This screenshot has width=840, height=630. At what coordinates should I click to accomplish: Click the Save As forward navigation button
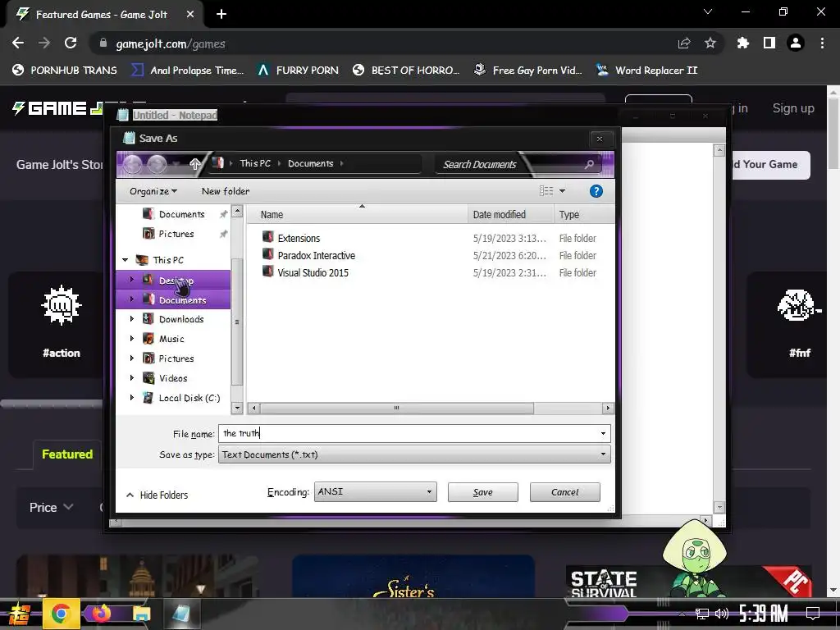[x=157, y=164]
